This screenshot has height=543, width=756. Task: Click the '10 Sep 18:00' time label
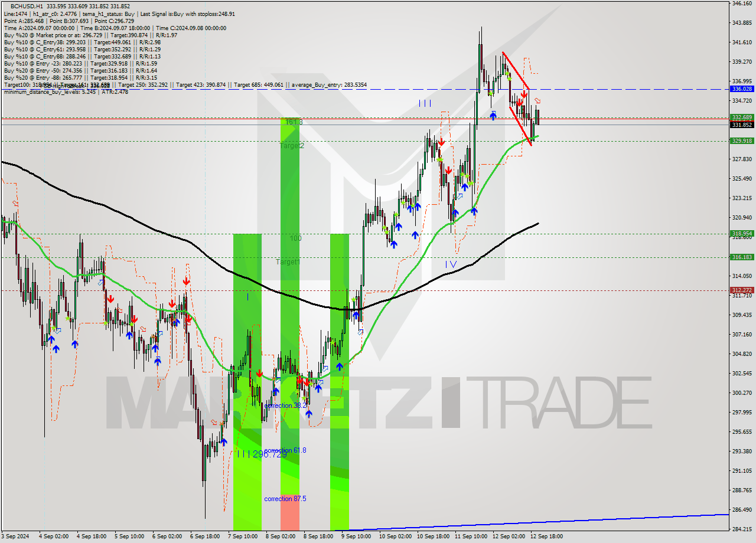(x=433, y=537)
